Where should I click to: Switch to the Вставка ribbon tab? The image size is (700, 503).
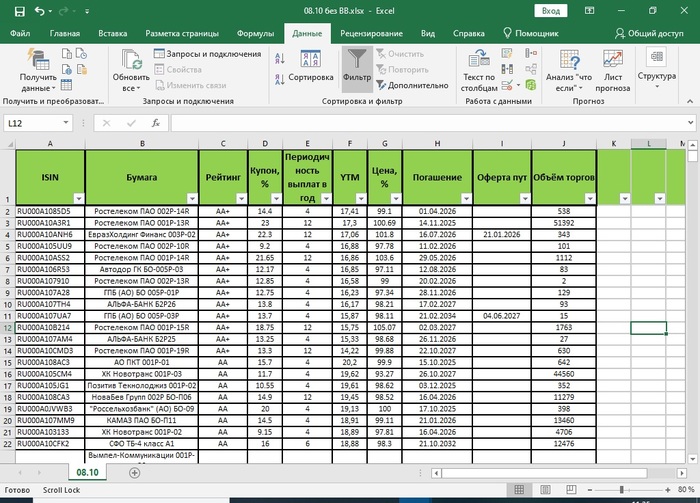113,33
